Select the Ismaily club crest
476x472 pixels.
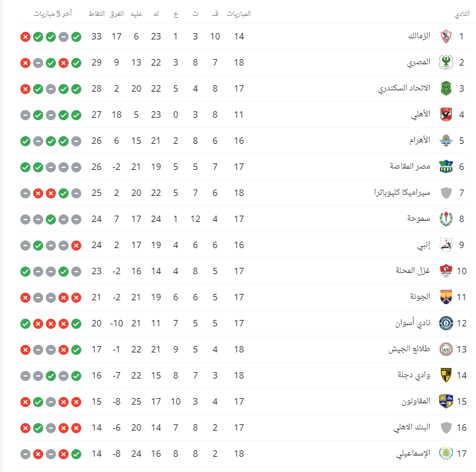click(446, 454)
